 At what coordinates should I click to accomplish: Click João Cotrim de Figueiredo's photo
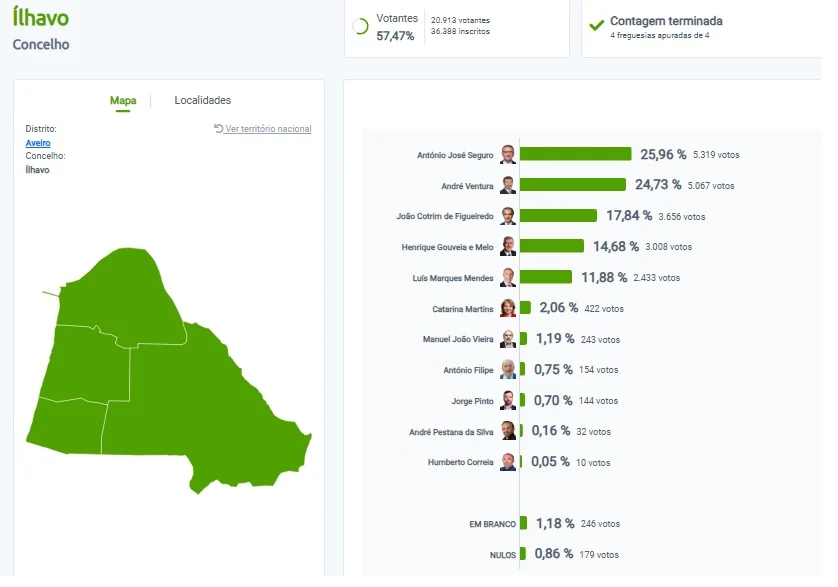coord(508,216)
